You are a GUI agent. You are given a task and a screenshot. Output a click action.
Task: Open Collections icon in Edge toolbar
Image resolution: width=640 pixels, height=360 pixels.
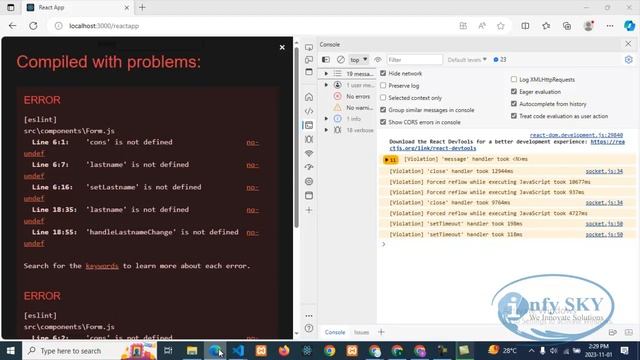click(x=567, y=26)
